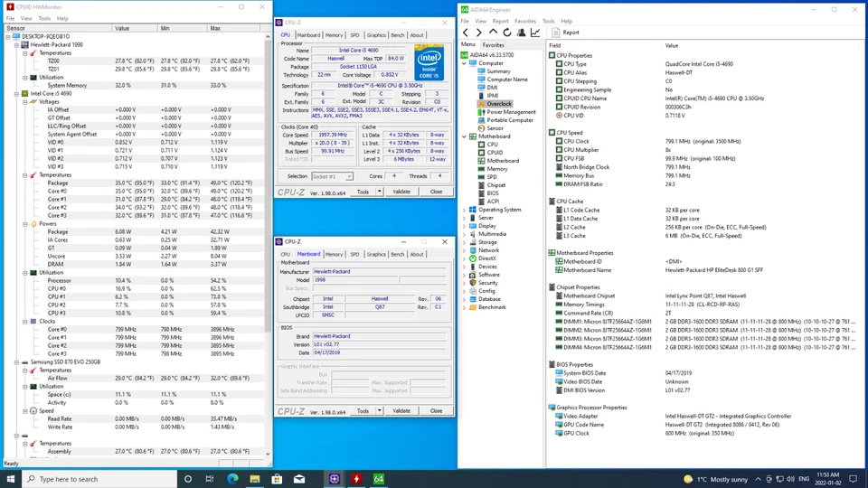Open Tools menu in HWMonitor
868x488 pixels.
coord(44,18)
